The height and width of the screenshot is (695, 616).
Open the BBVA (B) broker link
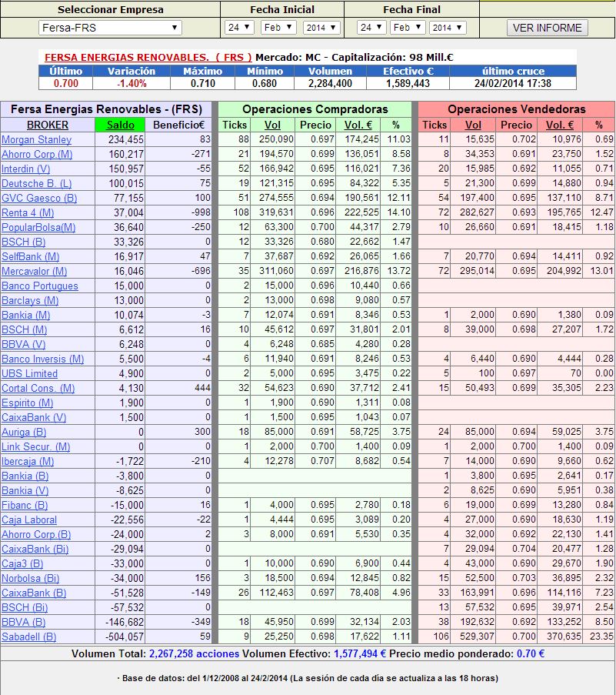(23, 623)
